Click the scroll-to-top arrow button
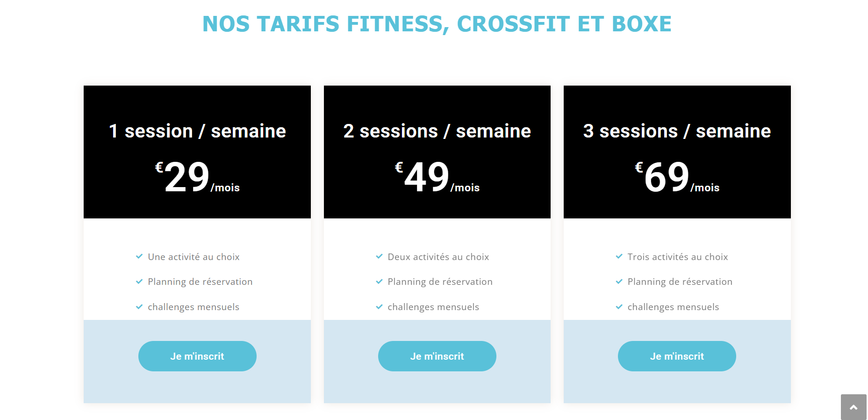Screen dimensions: 868x420 [x=854, y=407]
